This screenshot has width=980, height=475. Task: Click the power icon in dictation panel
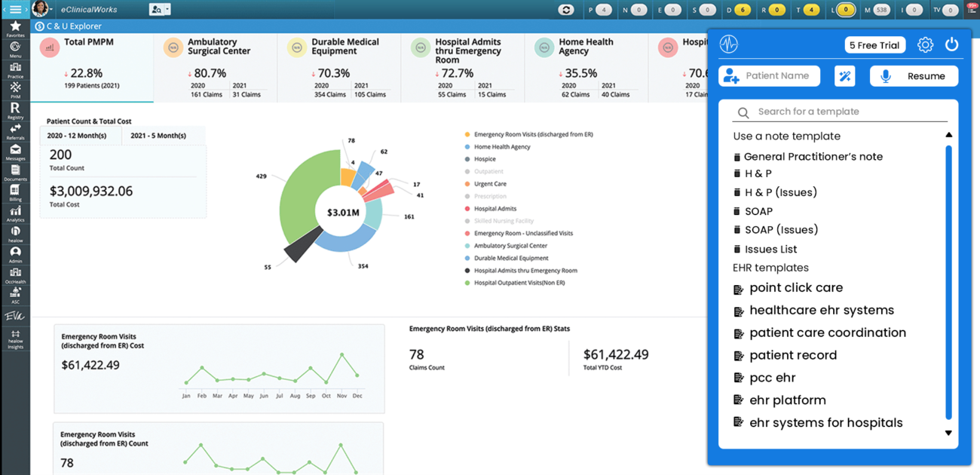(x=951, y=44)
